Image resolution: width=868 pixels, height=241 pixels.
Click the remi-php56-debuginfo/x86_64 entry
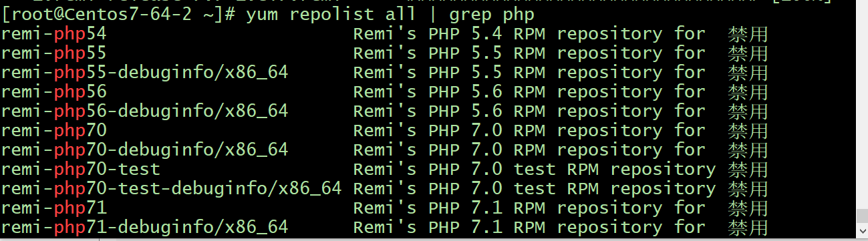click(144, 111)
